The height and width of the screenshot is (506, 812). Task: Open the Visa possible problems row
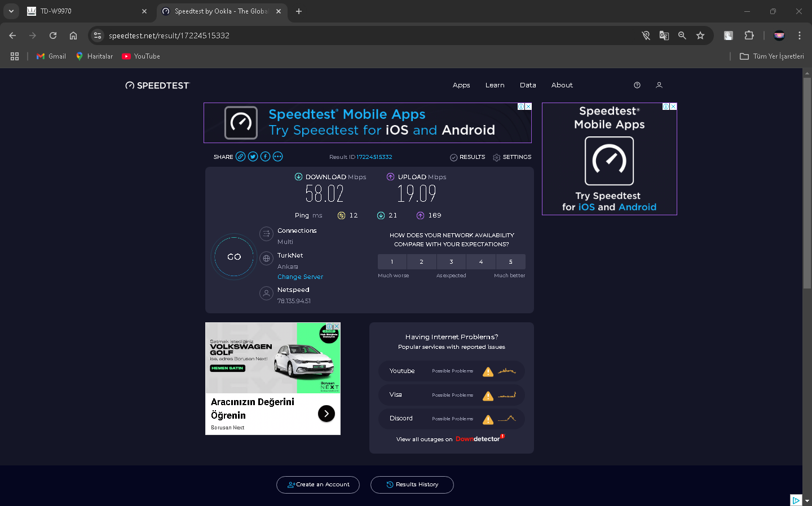[452, 395]
